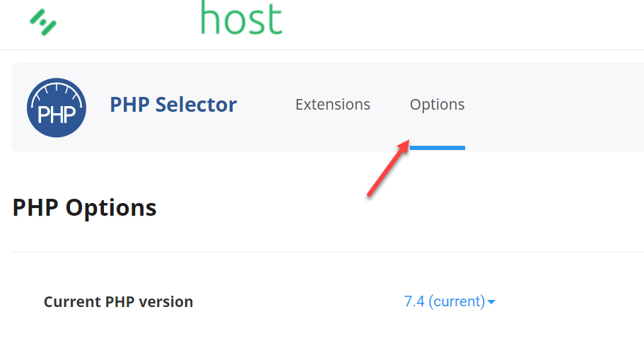The image size is (644, 341).
Task: Click the green "host" wordmark
Action: pos(241,18)
